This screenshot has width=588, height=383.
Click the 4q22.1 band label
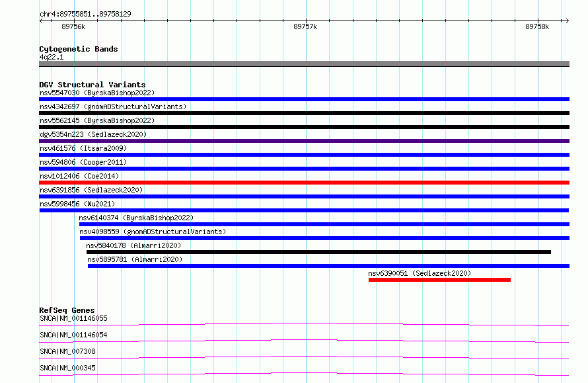point(52,57)
